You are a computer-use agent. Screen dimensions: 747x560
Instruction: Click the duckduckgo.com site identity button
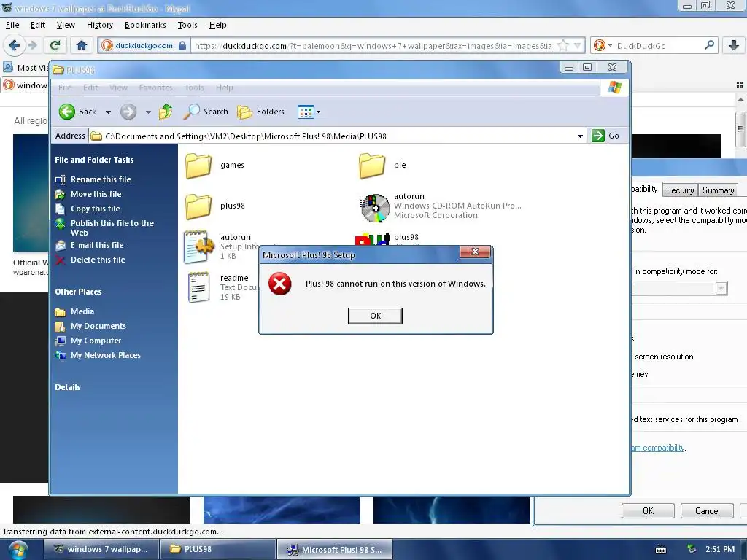pos(144,46)
